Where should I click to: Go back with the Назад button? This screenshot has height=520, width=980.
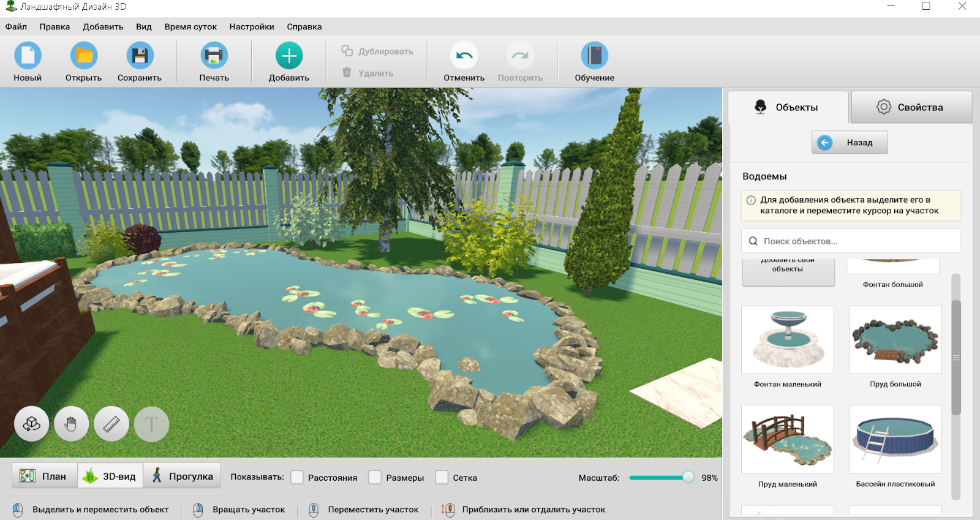tap(850, 142)
